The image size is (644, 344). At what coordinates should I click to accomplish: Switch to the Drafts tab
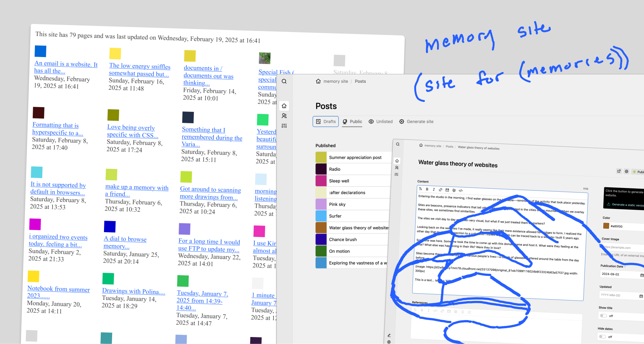[x=326, y=121]
